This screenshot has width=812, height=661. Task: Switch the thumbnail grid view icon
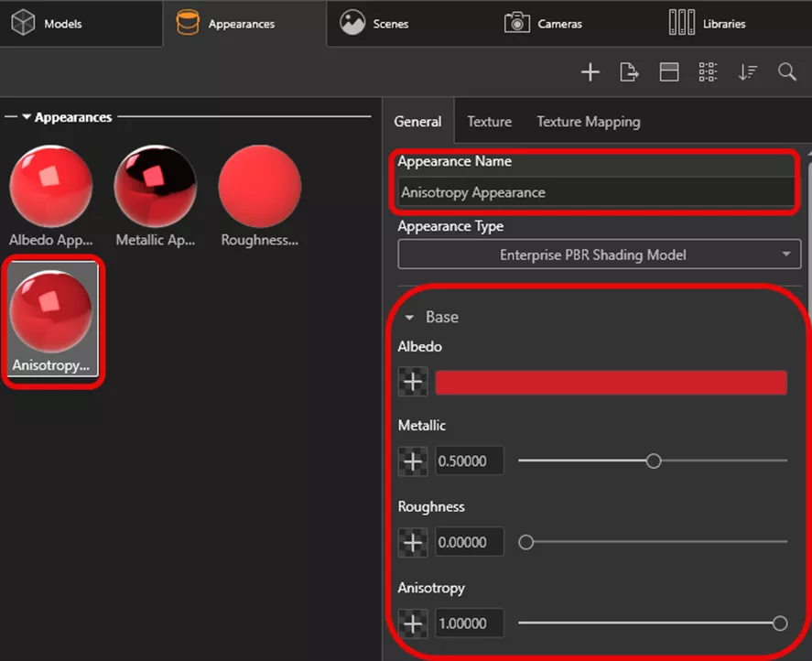click(708, 72)
